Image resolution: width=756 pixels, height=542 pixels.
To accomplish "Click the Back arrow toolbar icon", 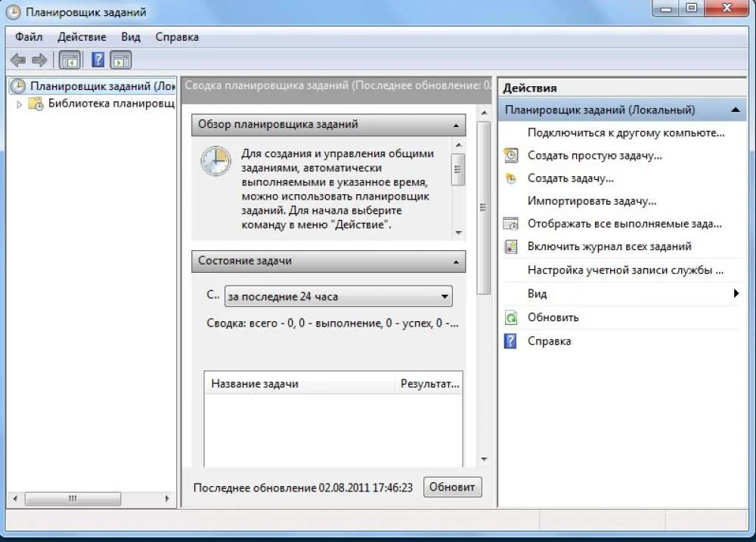I will [18, 60].
